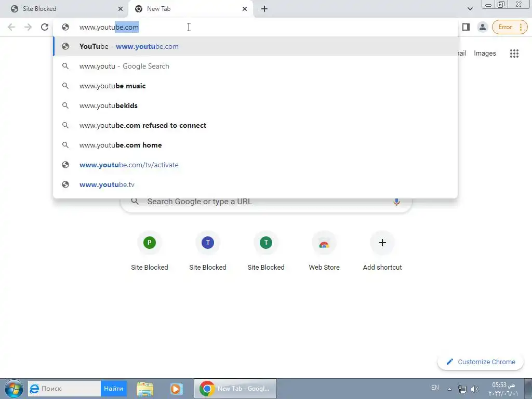Open the profile avatar icon
Image resolution: width=532 pixels, height=399 pixels.
[482, 27]
